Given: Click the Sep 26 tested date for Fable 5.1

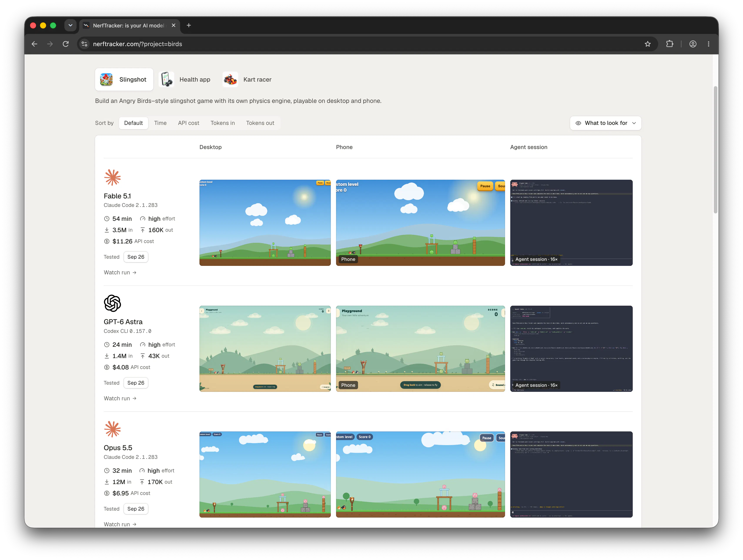Looking at the screenshot, I should tap(136, 257).
